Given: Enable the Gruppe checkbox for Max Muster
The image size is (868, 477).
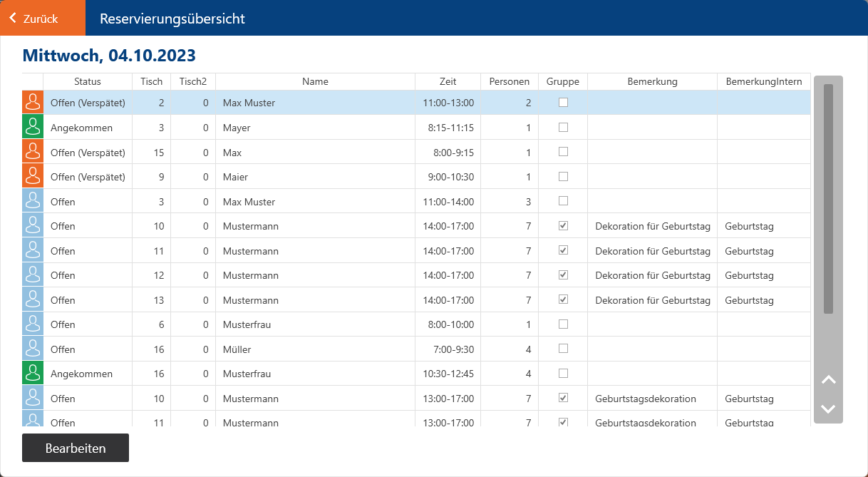Looking at the screenshot, I should coord(563,102).
